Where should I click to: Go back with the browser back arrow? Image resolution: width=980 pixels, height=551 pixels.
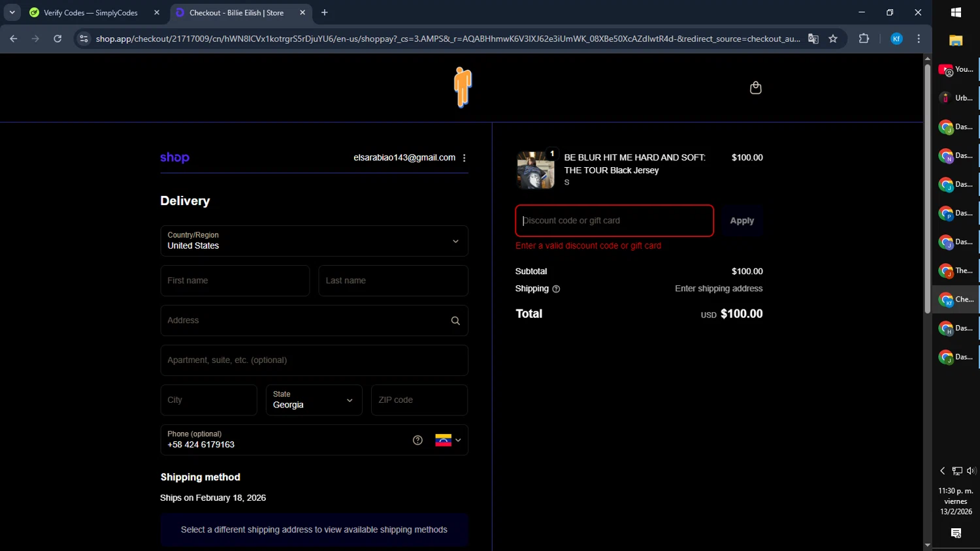[x=13, y=39]
